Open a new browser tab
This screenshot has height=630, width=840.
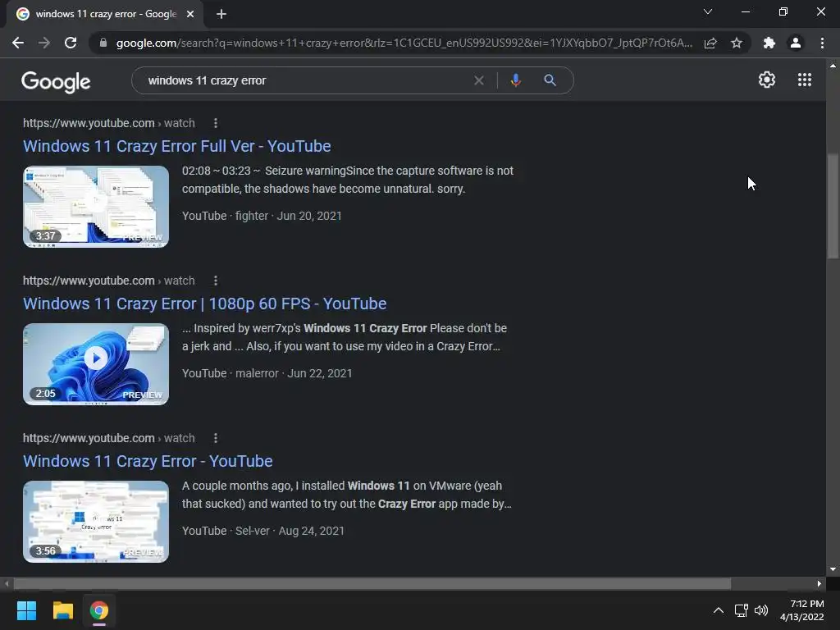tap(221, 14)
